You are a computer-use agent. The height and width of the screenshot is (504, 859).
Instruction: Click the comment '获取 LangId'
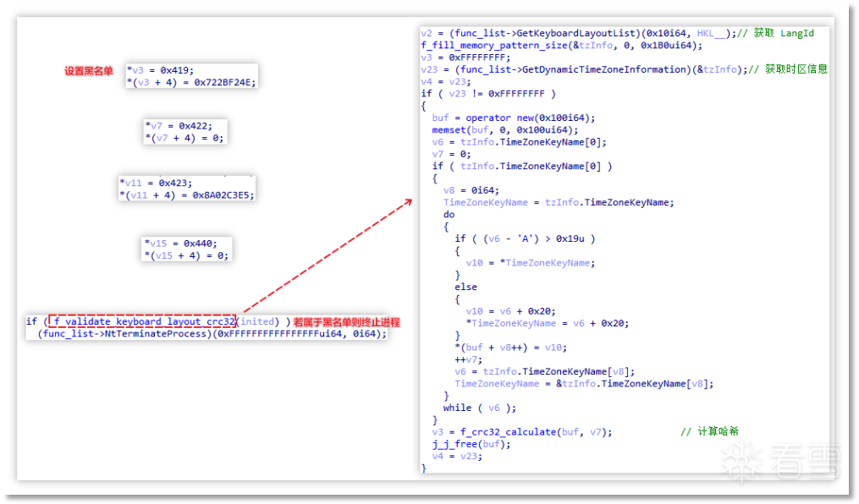pyautogui.click(x=784, y=33)
